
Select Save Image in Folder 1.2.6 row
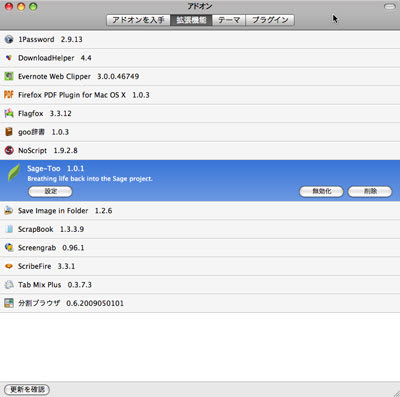200,211
